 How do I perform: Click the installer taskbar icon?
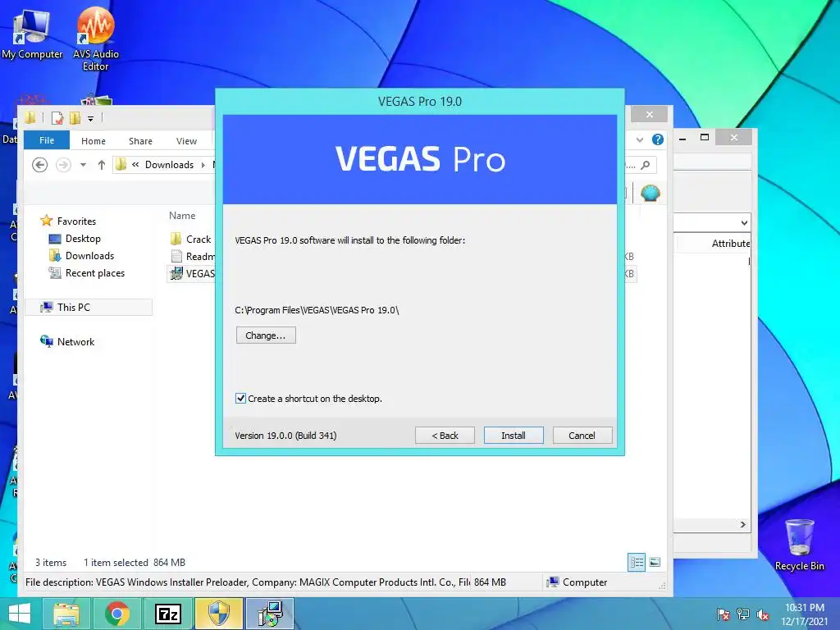(270, 614)
